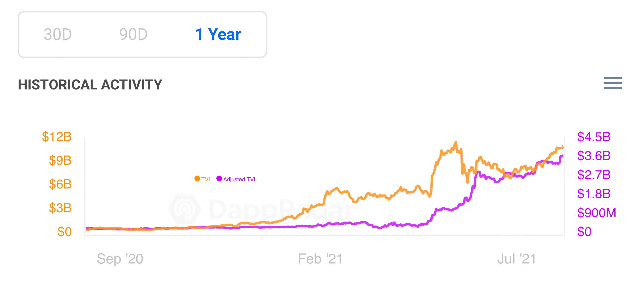Switch to the 30D time range
This screenshot has width=644, height=294.
58,34
